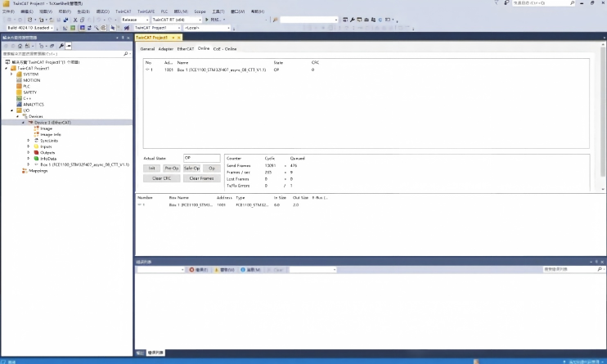Select the Box 1 row in online list
Screen dimensions: 607x364
tap(366, 70)
